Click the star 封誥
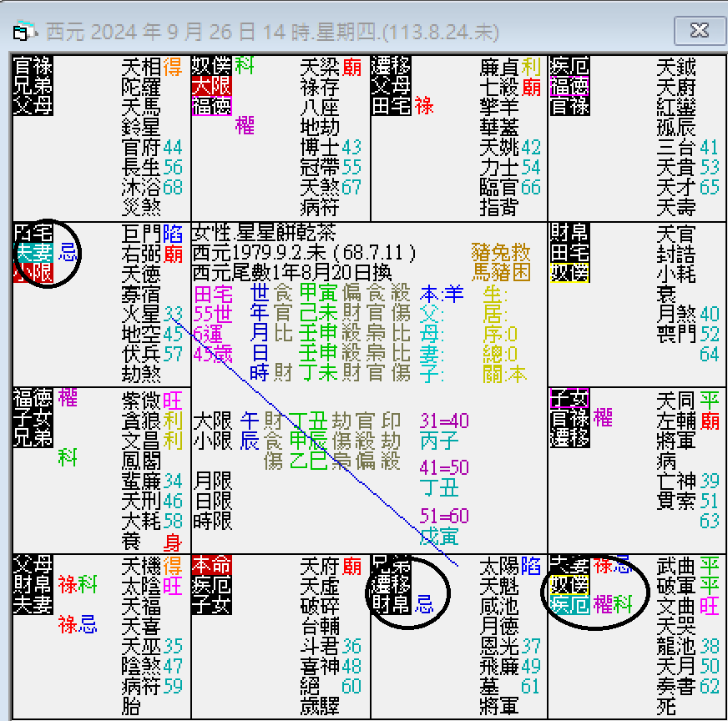 pos(676,254)
